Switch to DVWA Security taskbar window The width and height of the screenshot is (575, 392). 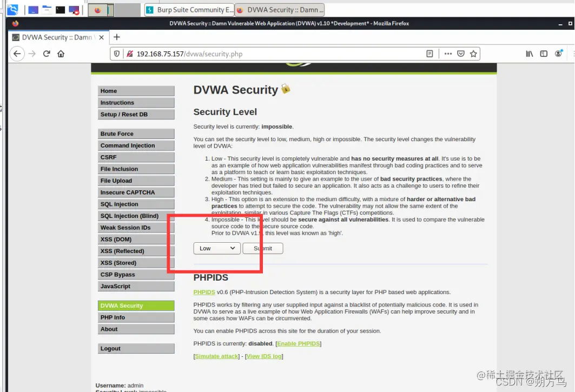280,10
